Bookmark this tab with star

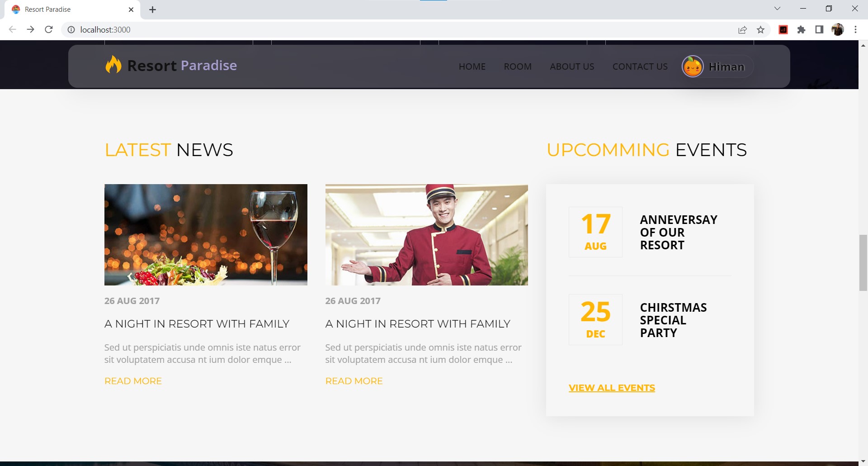coord(761,29)
